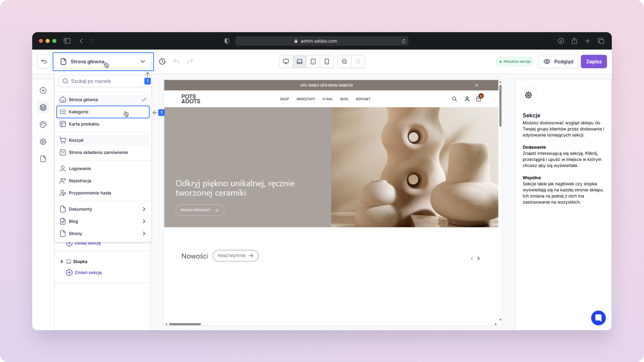Close the promo banner in preview
Image resolution: width=644 pixels, height=362 pixels.
(476, 85)
